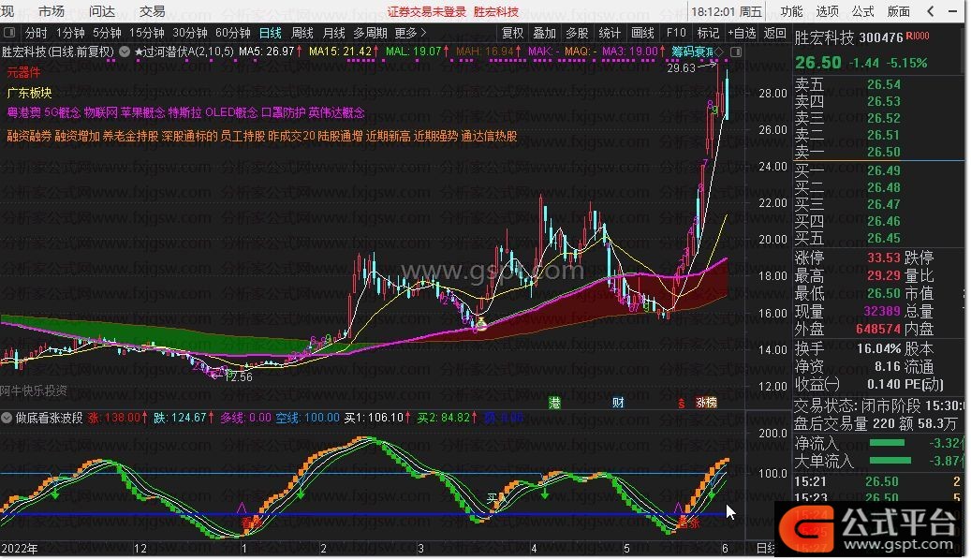Click the back arrow in the title bar

pos(931,11)
